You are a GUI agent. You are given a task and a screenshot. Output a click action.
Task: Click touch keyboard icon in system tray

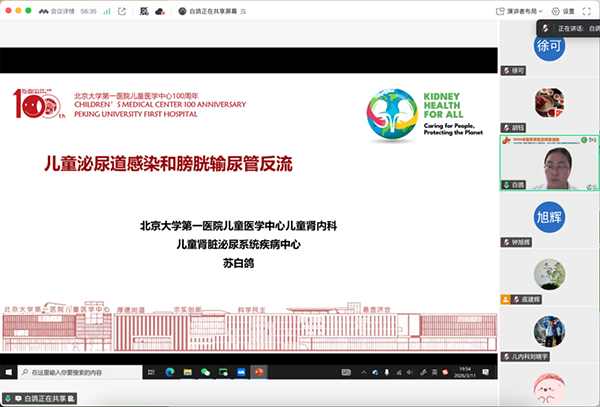346,372
